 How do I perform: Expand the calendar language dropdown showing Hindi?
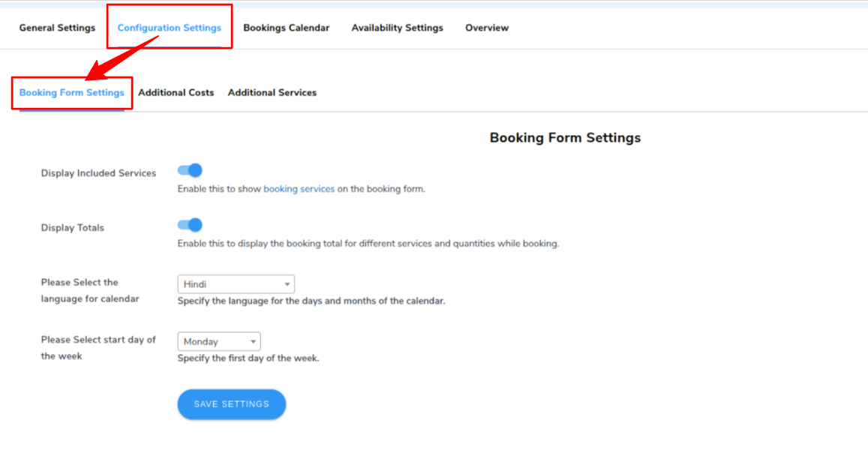236,284
